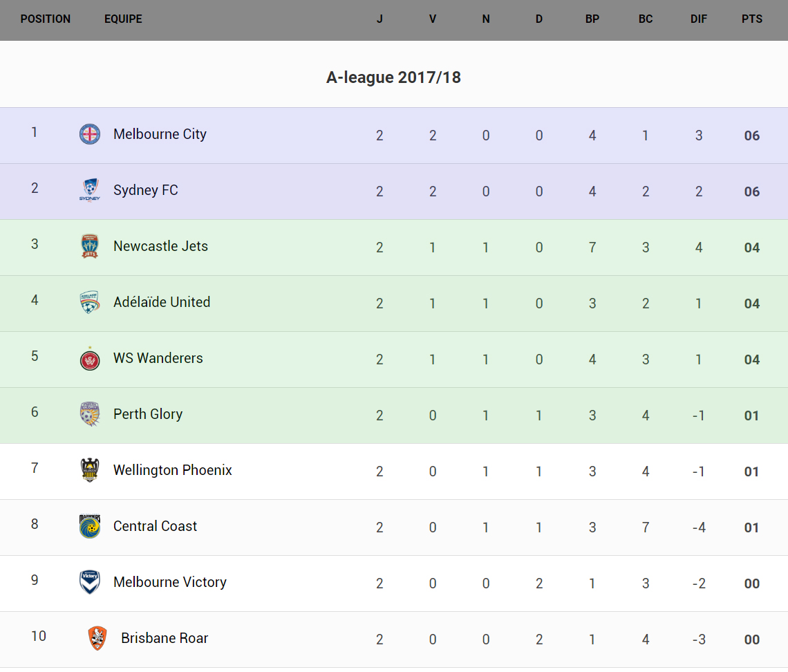The image size is (788, 672).
Task: Click the Perth Glory club crest
Action: pos(90,414)
